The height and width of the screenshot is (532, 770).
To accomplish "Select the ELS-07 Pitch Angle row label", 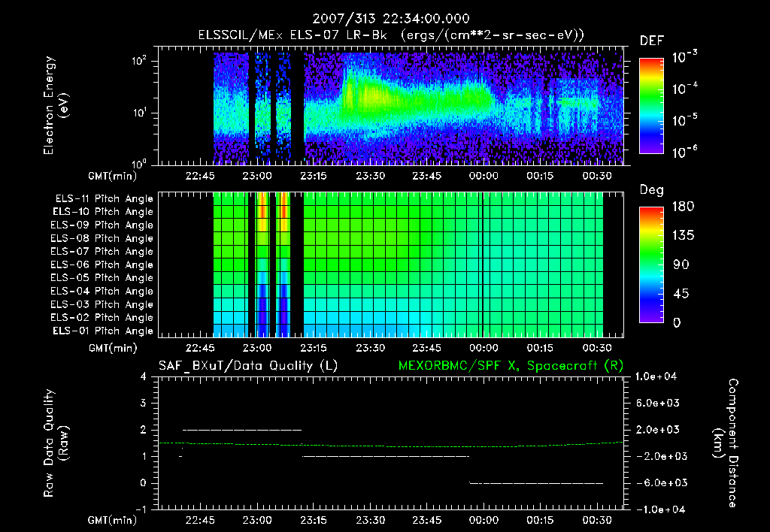I will coord(102,251).
